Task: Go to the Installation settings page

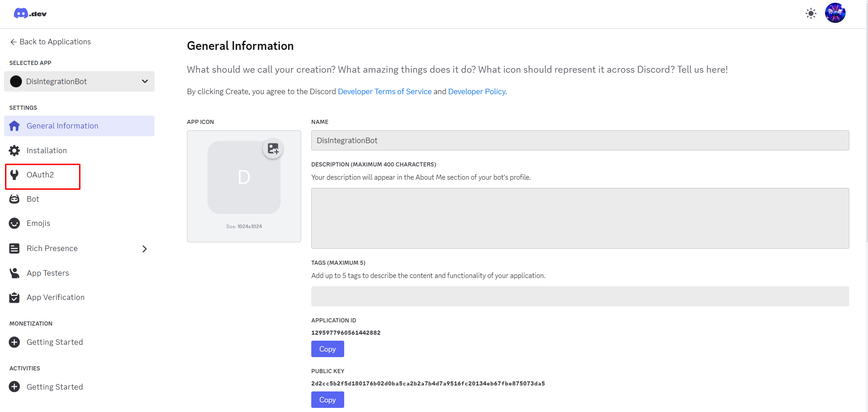Action: pyautogui.click(x=47, y=150)
